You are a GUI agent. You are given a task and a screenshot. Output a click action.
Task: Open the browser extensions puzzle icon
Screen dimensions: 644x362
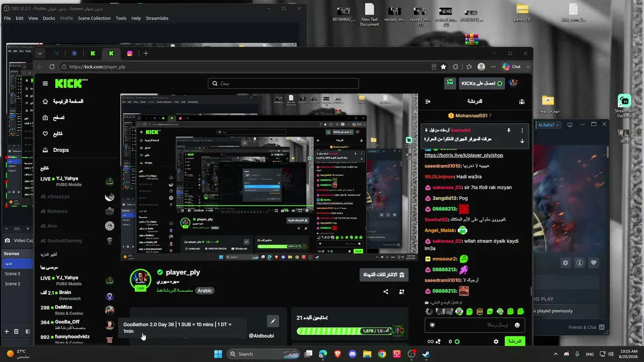456,67
